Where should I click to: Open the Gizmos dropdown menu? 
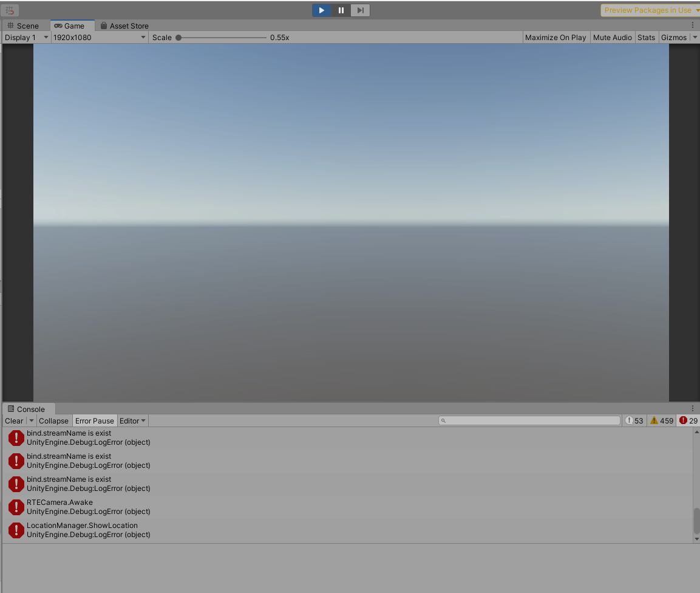pyautogui.click(x=675, y=37)
